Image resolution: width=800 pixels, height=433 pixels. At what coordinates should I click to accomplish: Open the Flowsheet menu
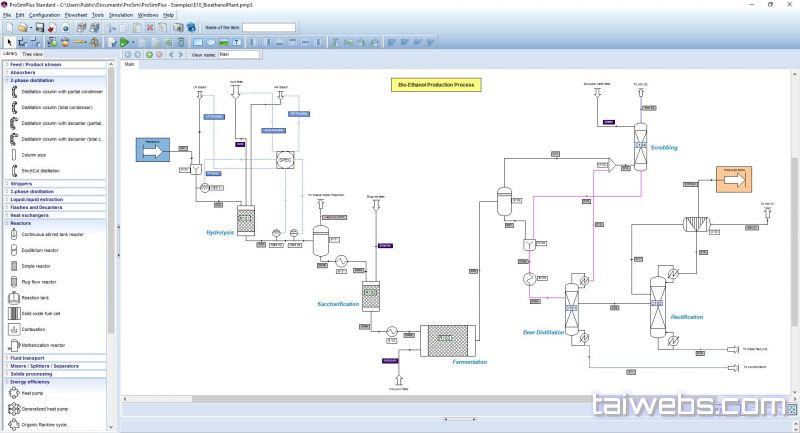[76, 15]
